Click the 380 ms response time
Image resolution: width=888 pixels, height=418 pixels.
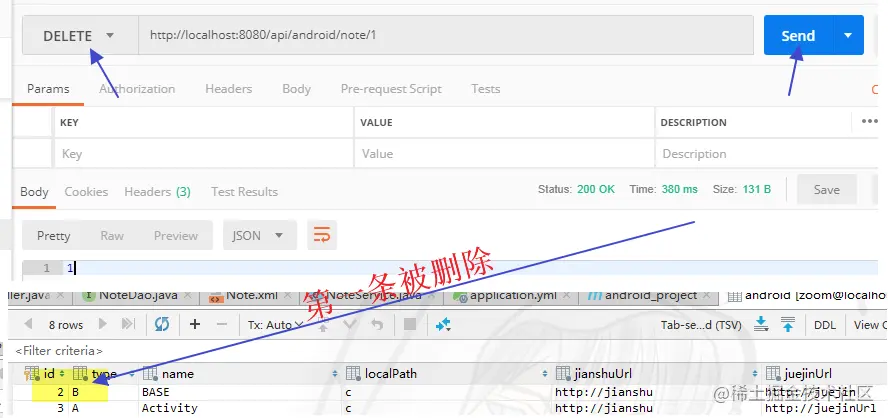coord(680,189)
